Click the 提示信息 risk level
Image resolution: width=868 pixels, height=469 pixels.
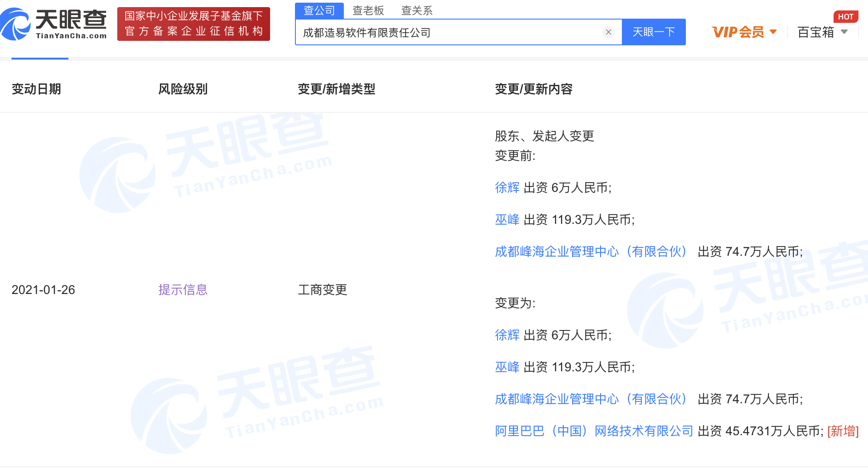183,290
